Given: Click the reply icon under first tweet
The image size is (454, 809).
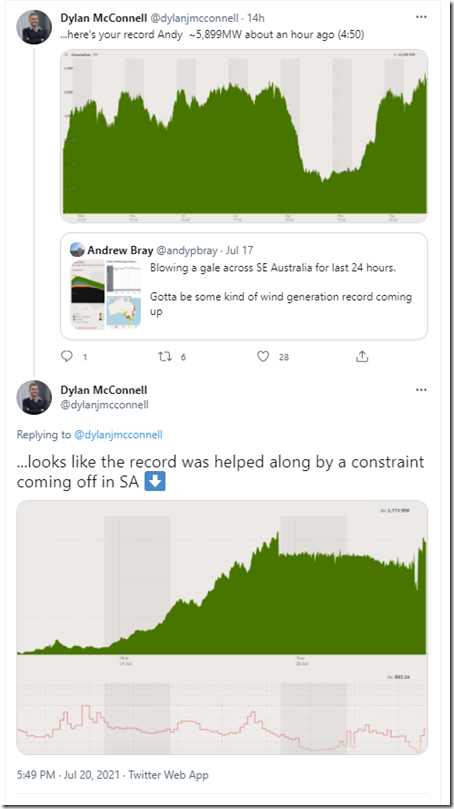Looking at the screenshot, I should (68, 356).
